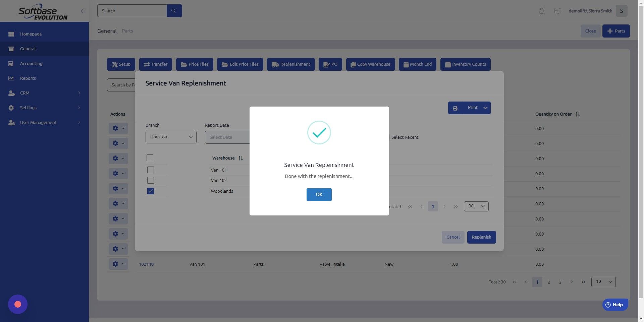Uncheck the Woodlands warehouse checkbox

(x=150, y=191)
